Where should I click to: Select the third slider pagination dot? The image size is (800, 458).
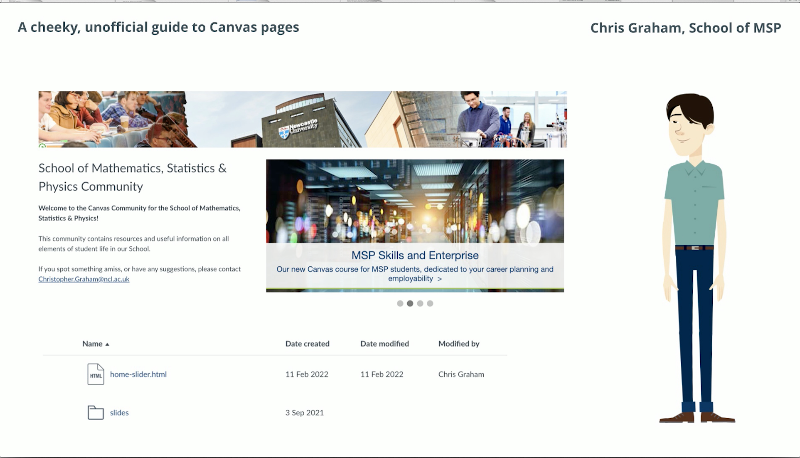tap(420, 303)
